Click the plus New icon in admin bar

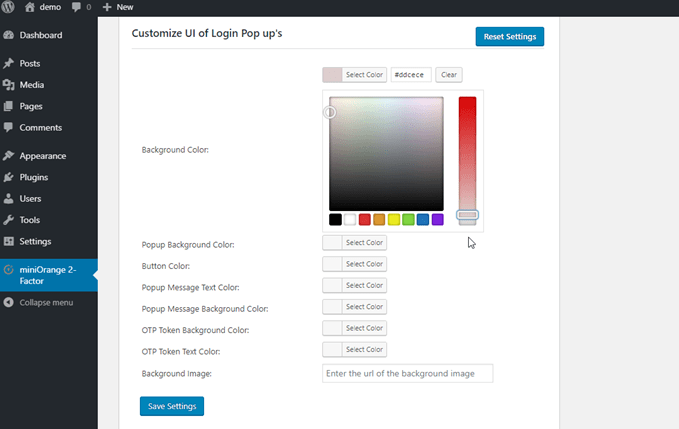[x=107, y=7]
